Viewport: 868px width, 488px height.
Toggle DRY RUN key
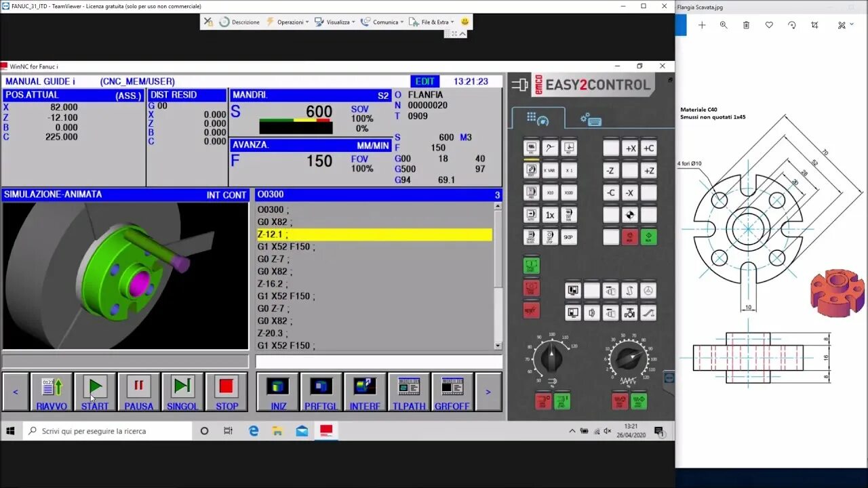(x=569, y=215)
